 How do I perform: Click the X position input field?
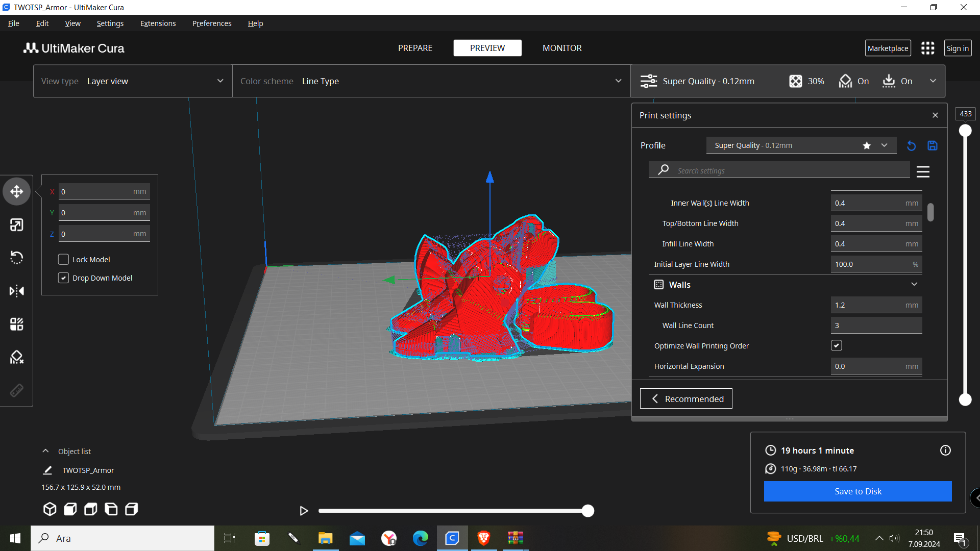pyautogui.click(x=104, y=192)
